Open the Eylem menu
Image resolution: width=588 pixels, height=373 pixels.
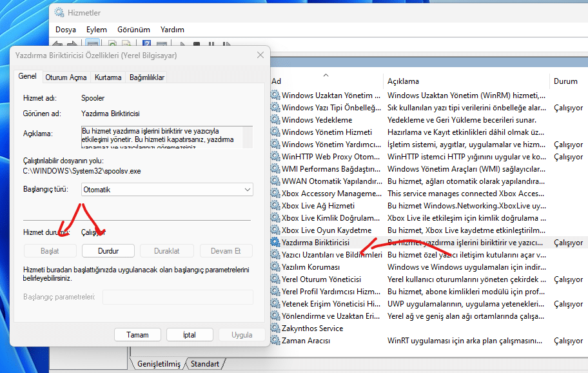[x=96, y=30]
